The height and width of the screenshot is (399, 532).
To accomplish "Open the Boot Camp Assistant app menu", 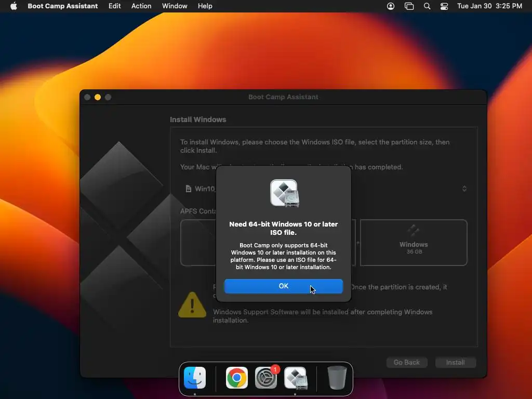I will point(62,6).
